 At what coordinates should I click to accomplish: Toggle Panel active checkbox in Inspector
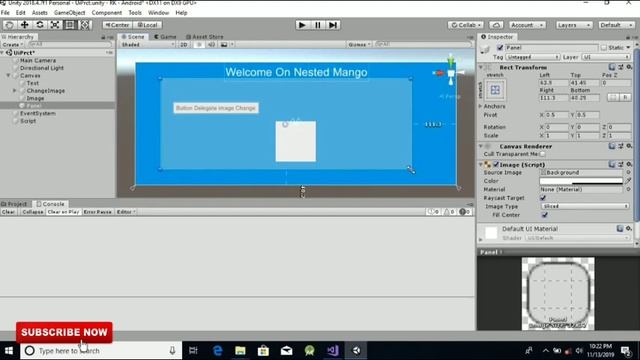(x=500, y=48)
